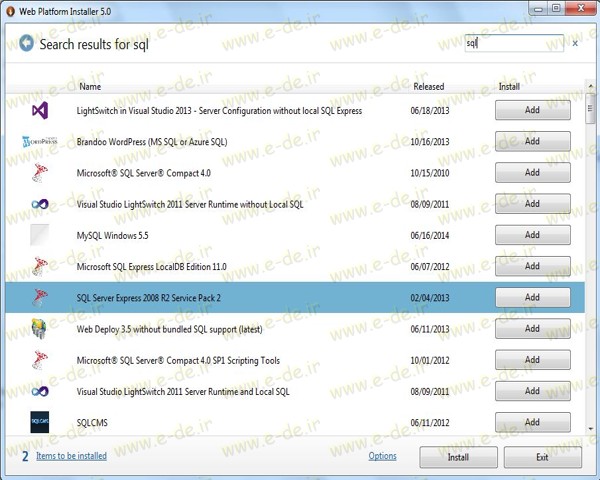Click the SQL Server Compact 4.0 icon
Image resolution: width=600 pixels, height=480 pixels.
(39, 173)
